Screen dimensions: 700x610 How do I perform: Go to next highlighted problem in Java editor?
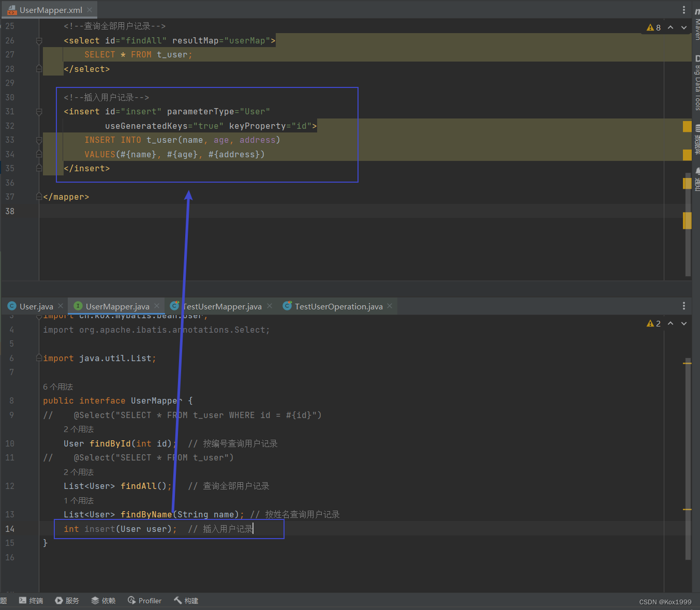[684, 323]
